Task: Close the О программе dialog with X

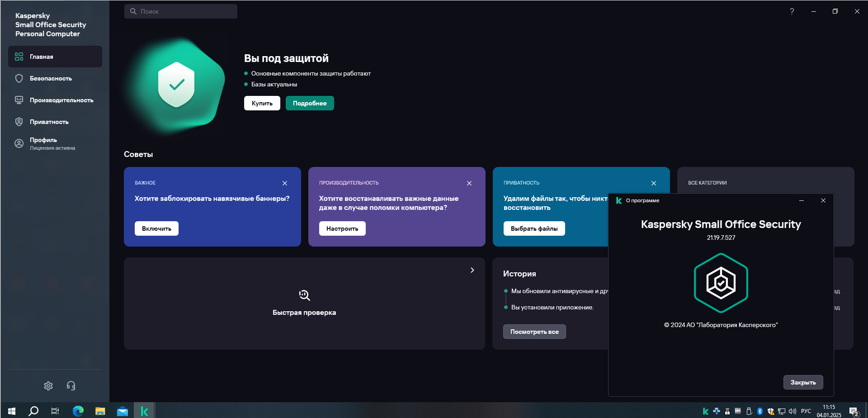Action: (823, 200)
